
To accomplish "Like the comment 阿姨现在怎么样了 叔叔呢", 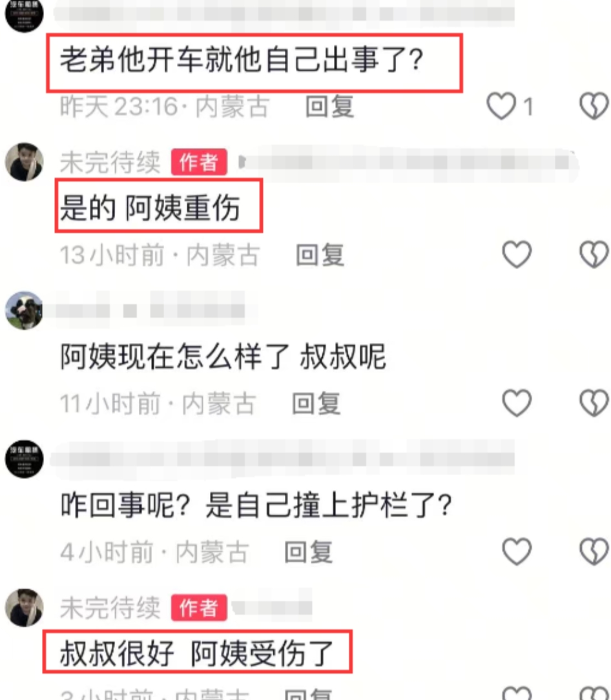I will [517, 403].
